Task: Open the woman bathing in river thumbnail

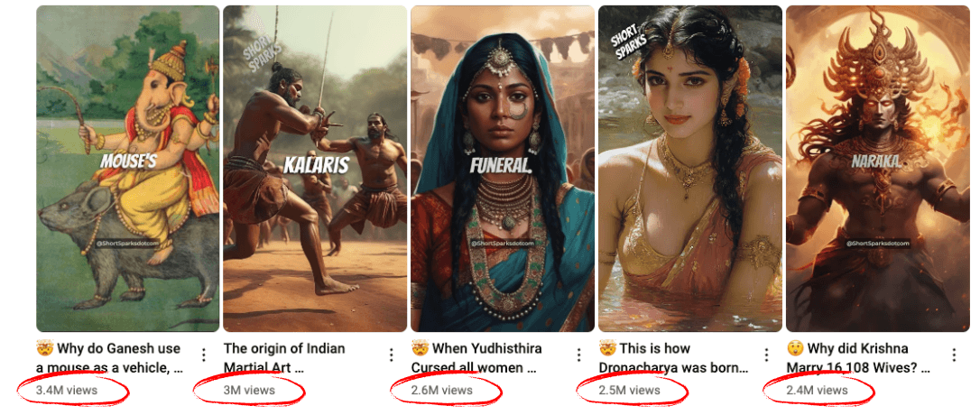Action: [x=690, y=169]
